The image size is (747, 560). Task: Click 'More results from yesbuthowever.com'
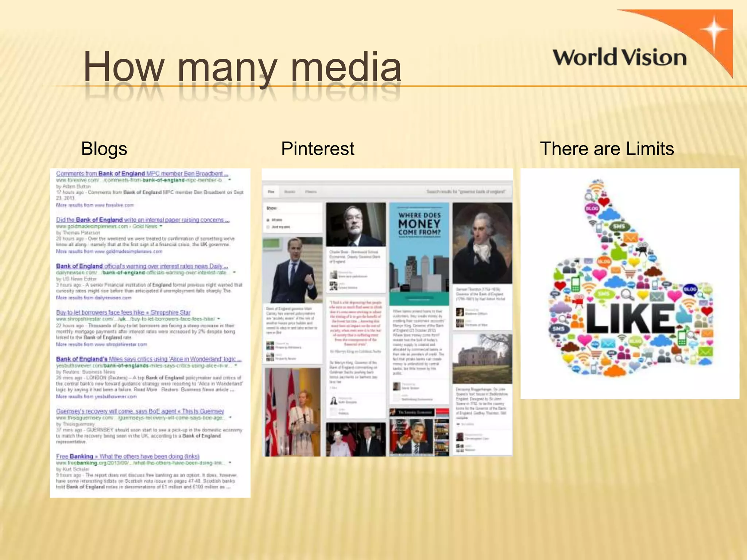tap(96, 396)
